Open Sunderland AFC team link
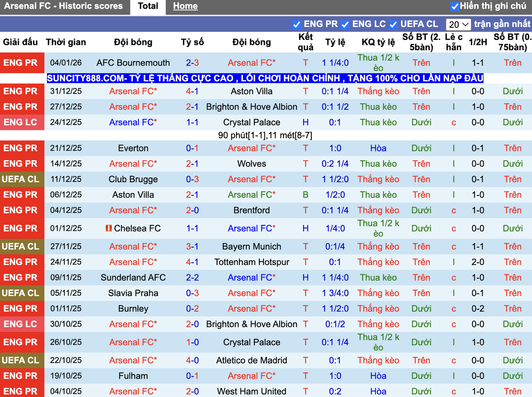The height and width of the screenshot is (397, 532). [x=133, y=277]
